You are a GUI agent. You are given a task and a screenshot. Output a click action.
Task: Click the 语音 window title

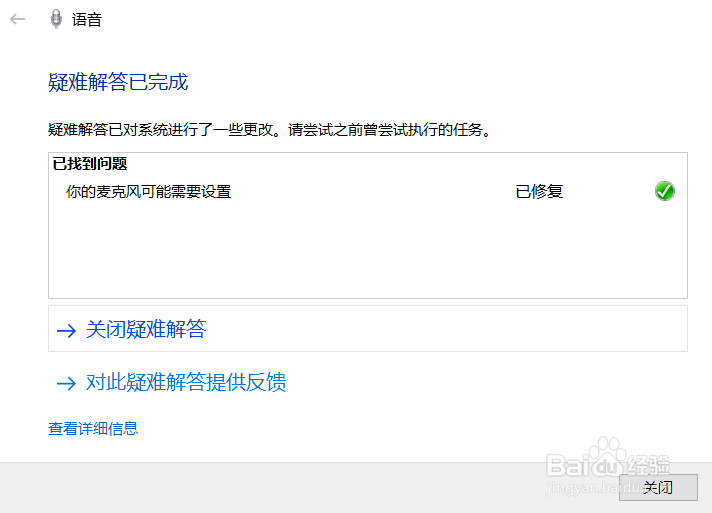pyautogui.click(x=87, y=20)
